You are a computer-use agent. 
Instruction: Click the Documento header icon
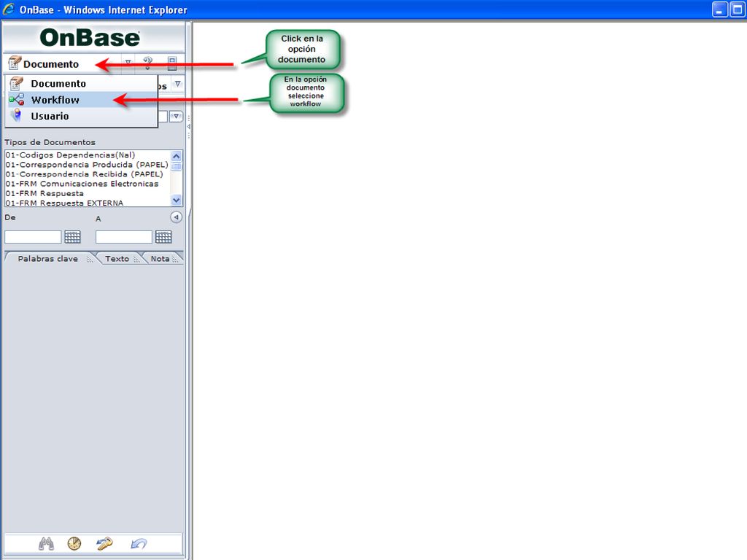pyautogui.click(x=15, y=63)
